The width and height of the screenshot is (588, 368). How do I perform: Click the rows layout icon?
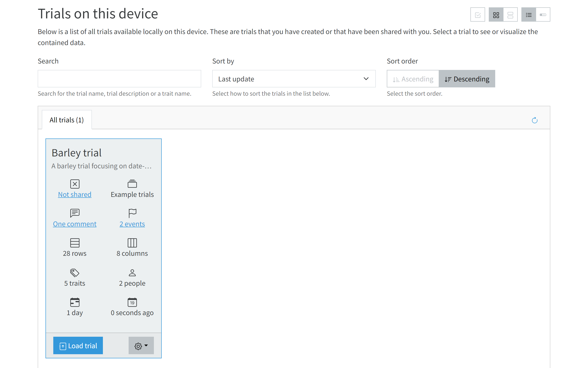pyautogui.click(x=75, y=243)
